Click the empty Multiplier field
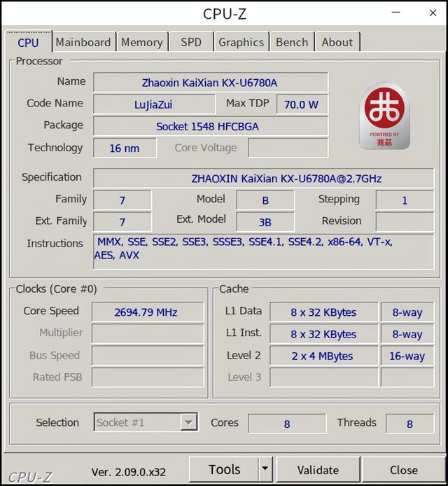Image resolution: width=448 pixels, height=486 pixels. [148, 333]
